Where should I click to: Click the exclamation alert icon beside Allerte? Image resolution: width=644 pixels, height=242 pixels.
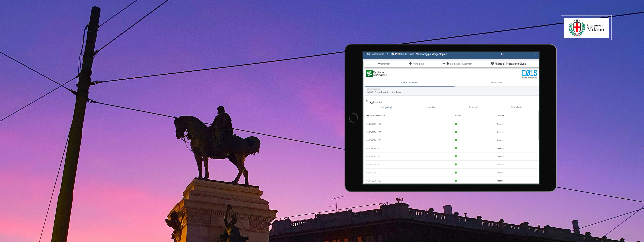492,63
